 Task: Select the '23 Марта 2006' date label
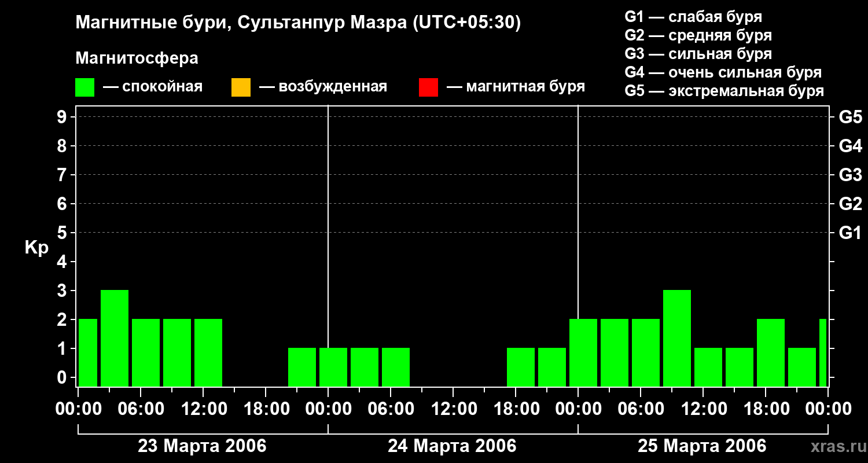coord(202,446)
